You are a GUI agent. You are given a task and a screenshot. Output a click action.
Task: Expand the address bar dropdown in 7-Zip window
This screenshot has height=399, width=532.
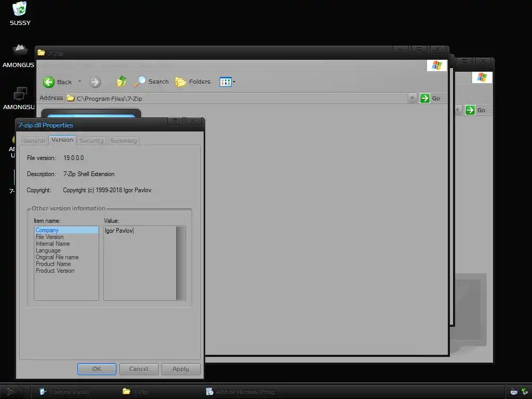[x=412, y=98]
